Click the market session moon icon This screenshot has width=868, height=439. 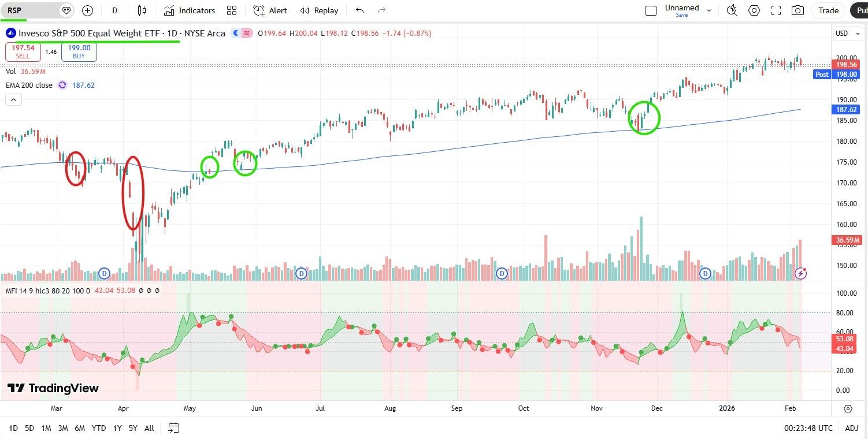(236, 34)
